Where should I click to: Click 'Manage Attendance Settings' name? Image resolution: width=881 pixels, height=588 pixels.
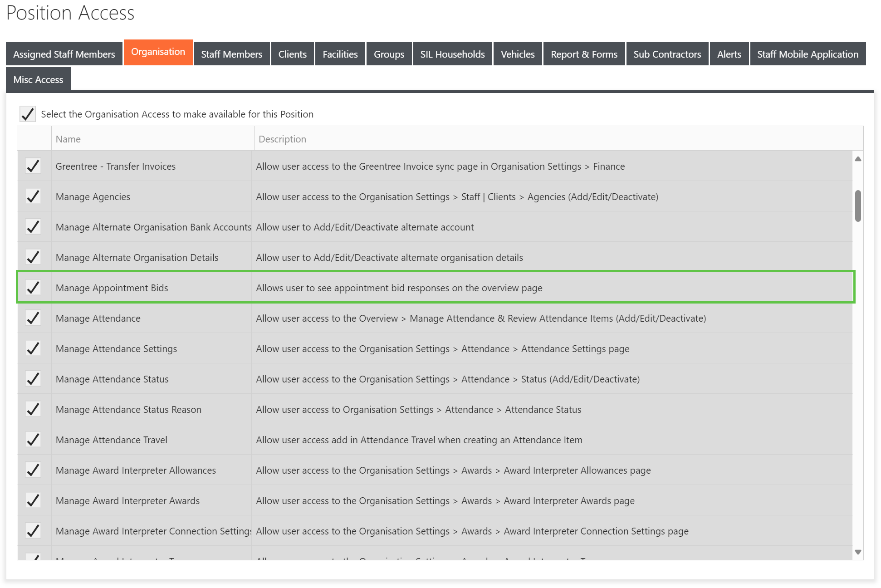(x=116, y=349)
